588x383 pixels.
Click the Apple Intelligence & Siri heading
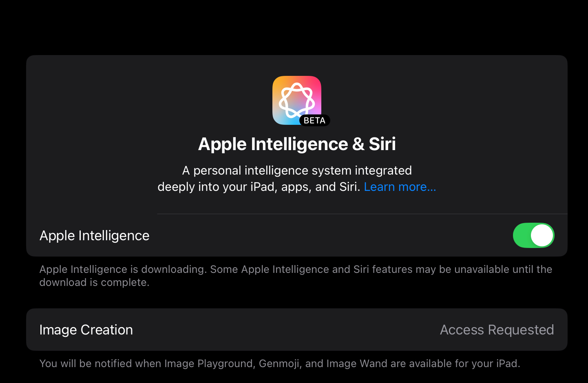[297, 144]
